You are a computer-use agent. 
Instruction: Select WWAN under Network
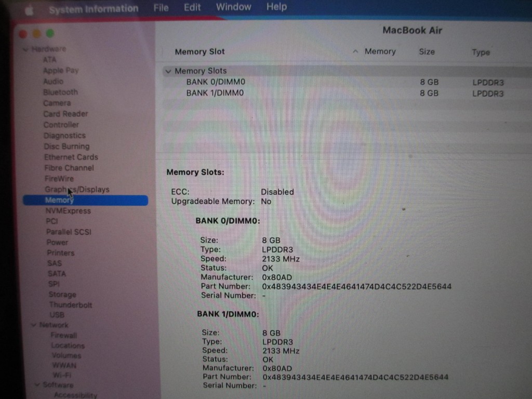point(64,365)
